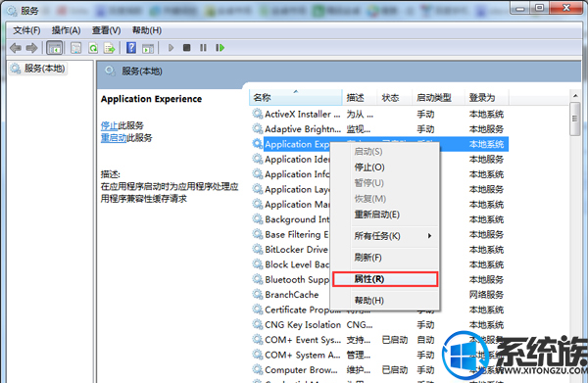
Task: Select the BranchCache service row
Action: pyautogui.click(x=291, y=294)
